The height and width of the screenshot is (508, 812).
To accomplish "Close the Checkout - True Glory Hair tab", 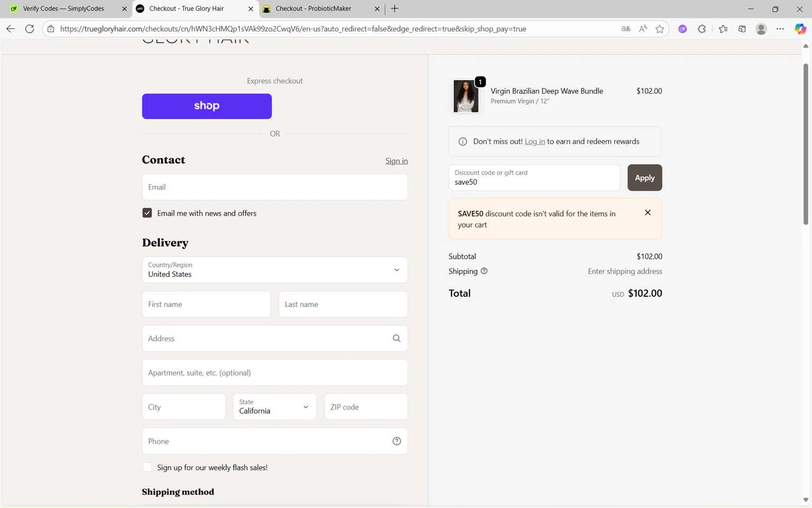I will [x=251, y=9].
